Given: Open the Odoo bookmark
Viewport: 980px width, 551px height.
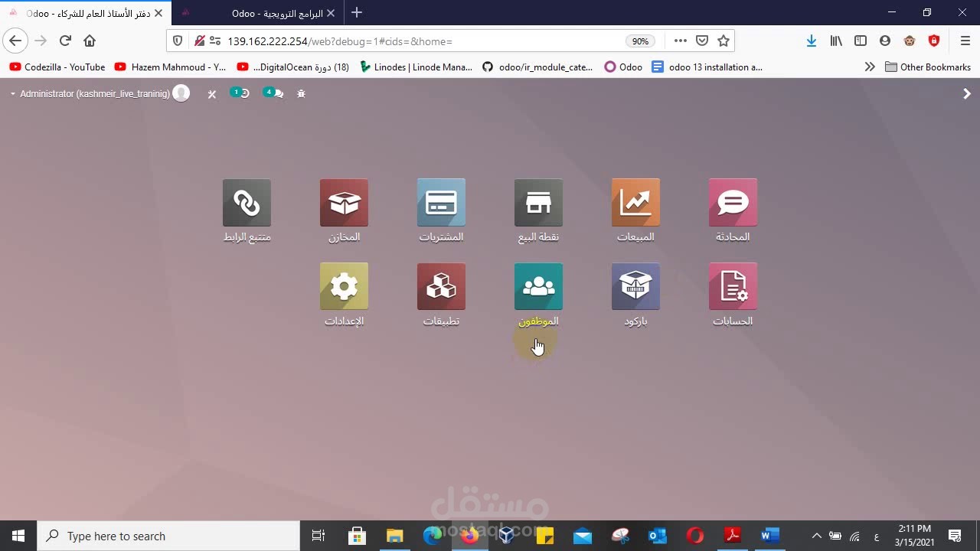Looking at the screenshot, I should pyautogui.click(x=623, y=67).
